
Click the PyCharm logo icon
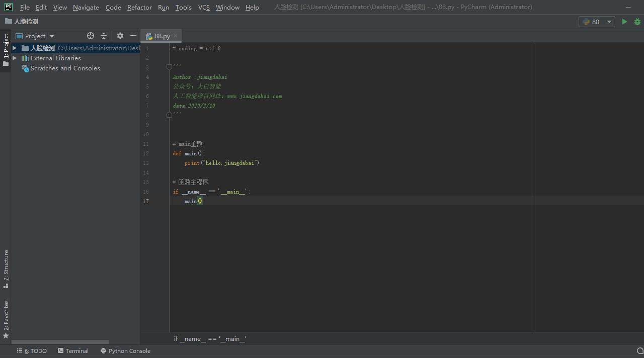point(9,7)
